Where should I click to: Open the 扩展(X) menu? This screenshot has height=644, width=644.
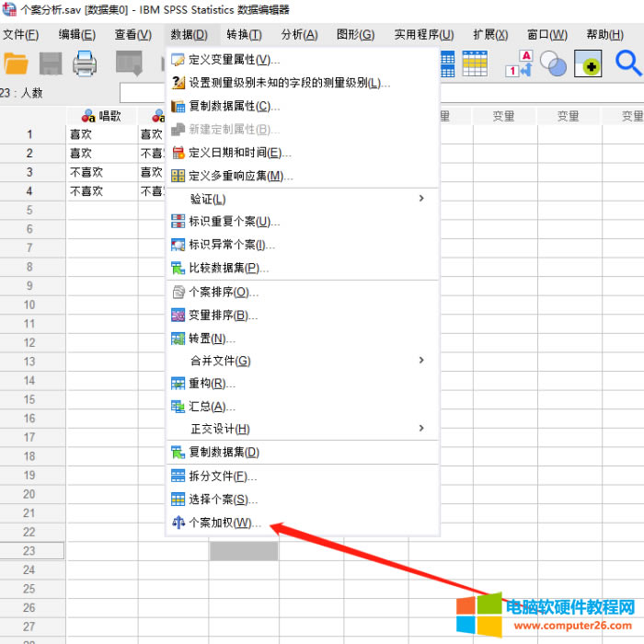tap(490, 35)
